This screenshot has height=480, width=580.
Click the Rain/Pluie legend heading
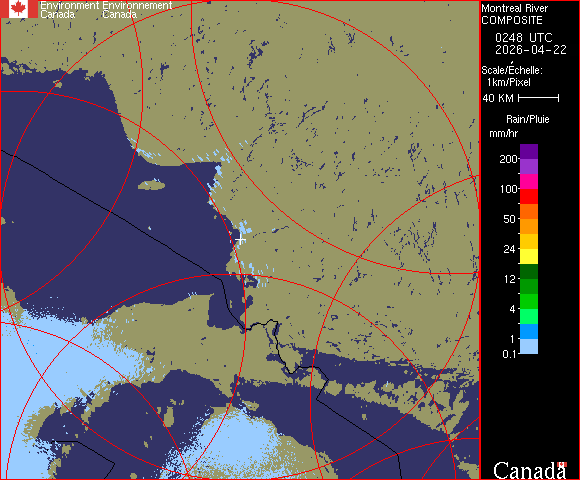point(527,119)
